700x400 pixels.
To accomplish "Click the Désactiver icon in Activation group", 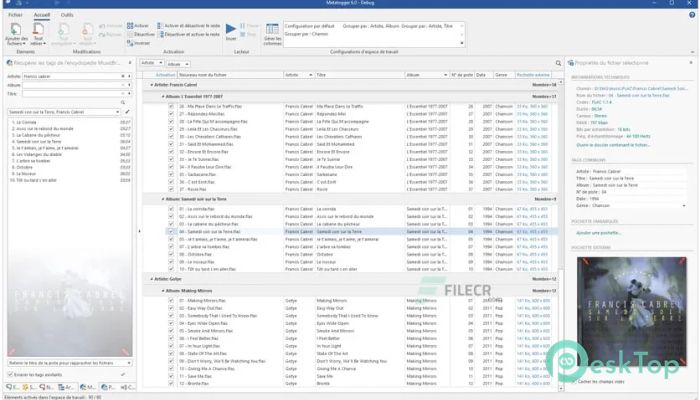I will (130, 34).
